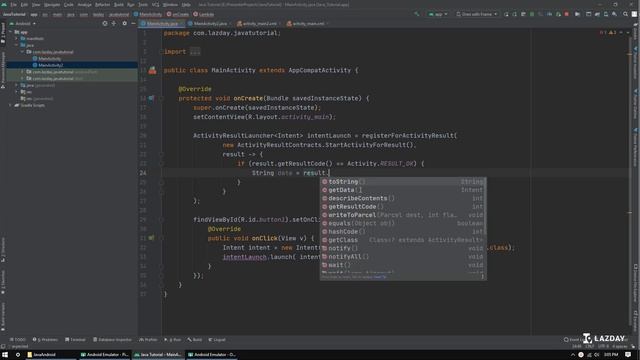Open the Profiler tool window
Viewport: 640px width, 360px height.
148,340
